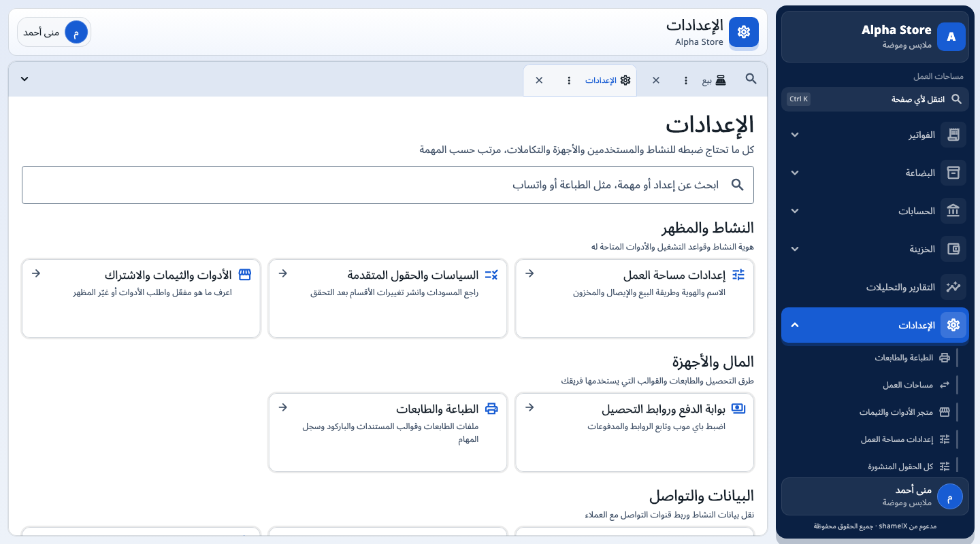
Task: Click the search magnifier icon in the tab bar
Action: (751, 79)
